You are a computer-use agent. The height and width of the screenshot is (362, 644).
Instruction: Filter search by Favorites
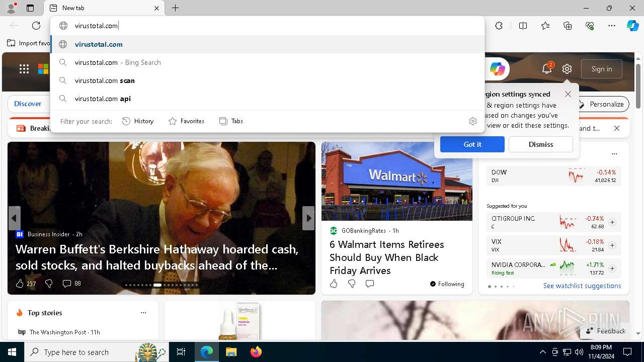click(186, 121)
